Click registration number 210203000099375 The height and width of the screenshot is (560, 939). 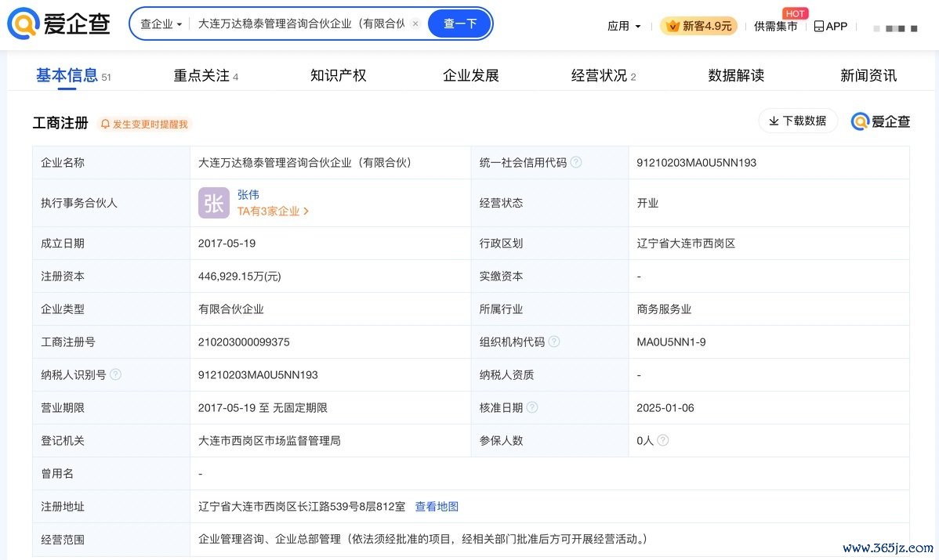[x=244, y=342]
